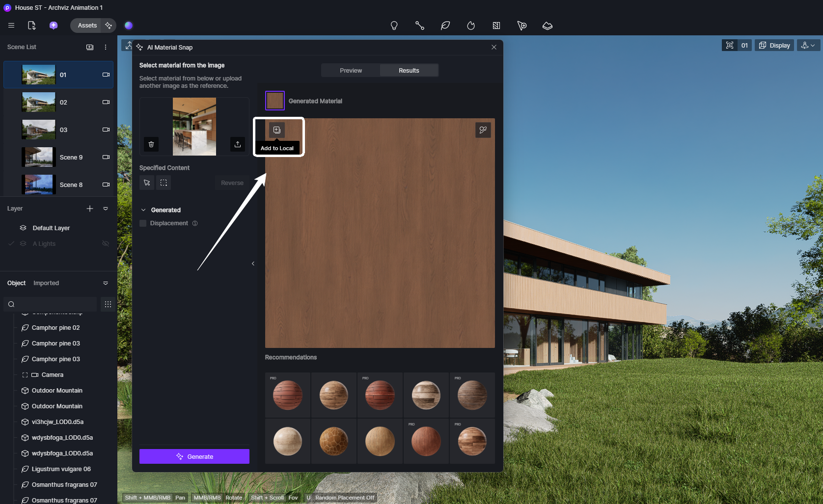Viewport: 823px width, 504px height.
Task: Open the Display settings button
Action: 774,45
